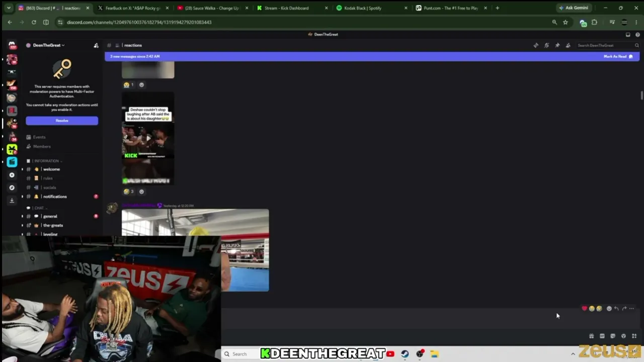This screenshot has height=362, width=644.
Task: Switch to Stream - Kick Dashboard tab
Action: tap(291, 8)
